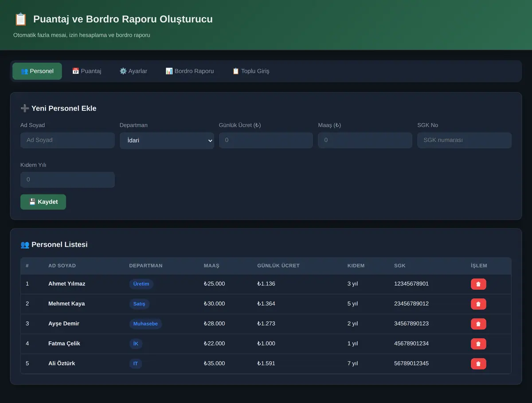Click the IT department badge
The height and width of the screenshot is (403, 532).
[x=136, y=364]
